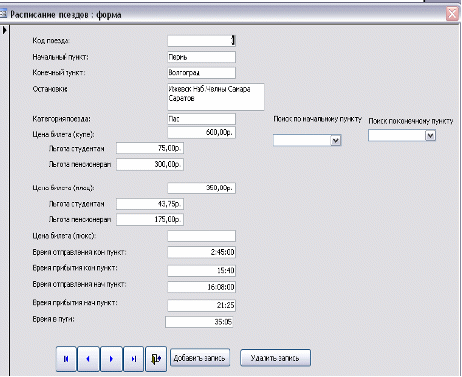Click the platzkart ticket price field 350,00р.
The image size is (462, 377).
click(201, 188)
